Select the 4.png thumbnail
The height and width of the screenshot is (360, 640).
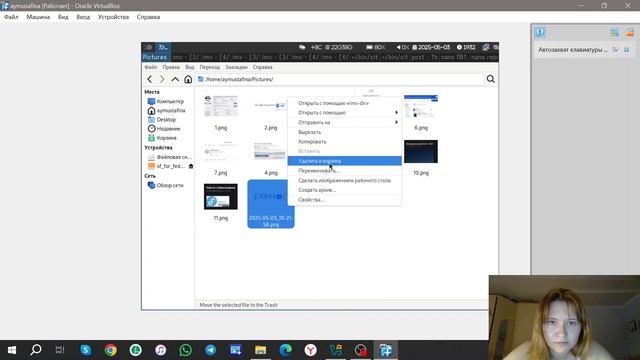271,151
